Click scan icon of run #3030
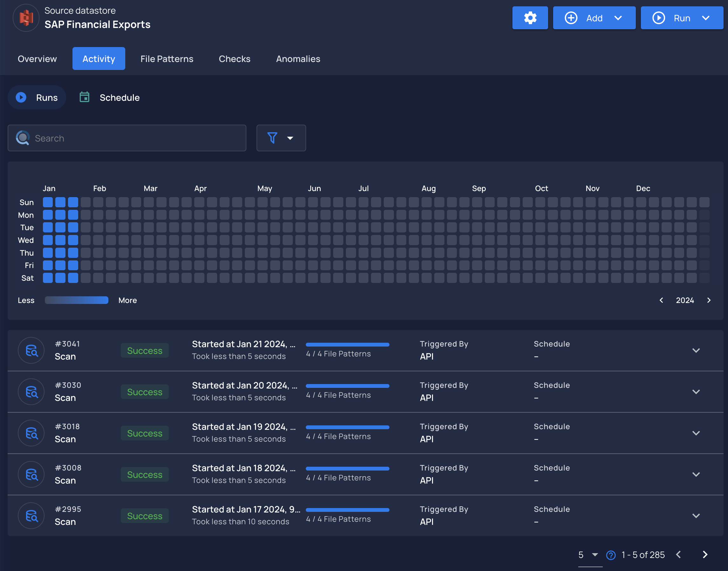 [31, 392]
